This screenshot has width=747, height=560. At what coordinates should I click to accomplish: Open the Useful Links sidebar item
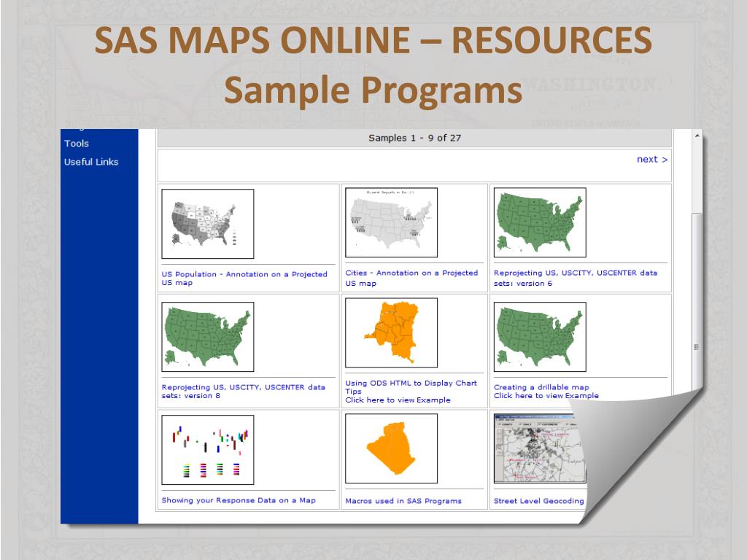coord(91,162)
